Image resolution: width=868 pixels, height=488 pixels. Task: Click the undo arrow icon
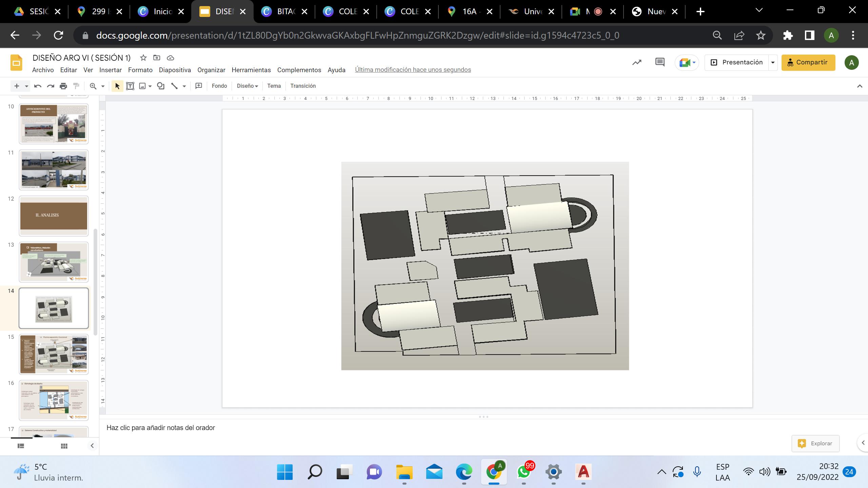(38, 86)
